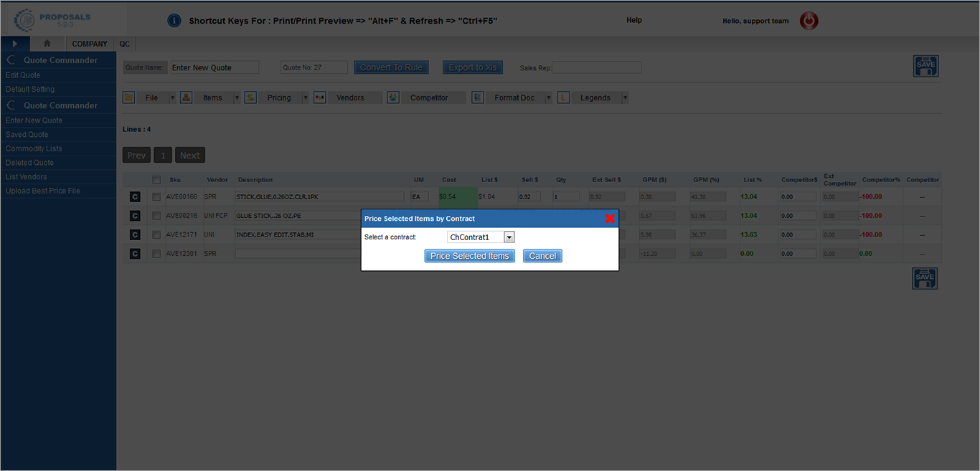This screenshot has width=980, height=471.
Task: Check the box for SKU AVE00216
Action: click(x=156, y=216)
